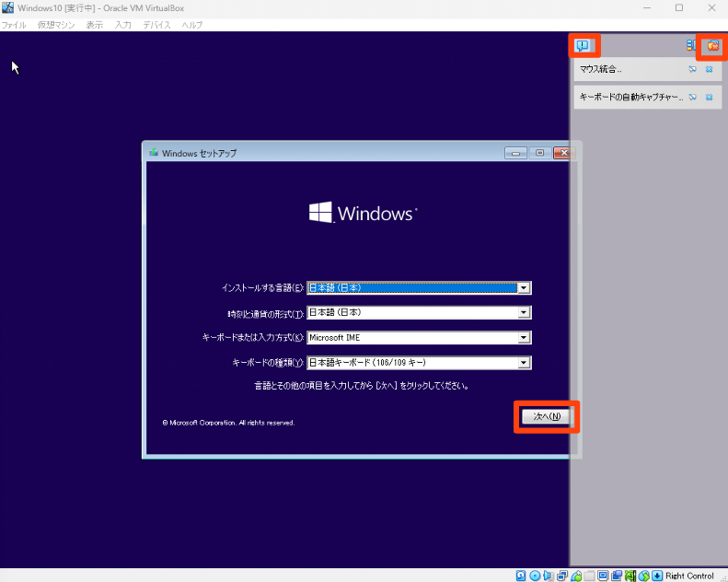728x582 pixels.
Task: Open the ファイル menu
Action: click(x=14, y=25)
